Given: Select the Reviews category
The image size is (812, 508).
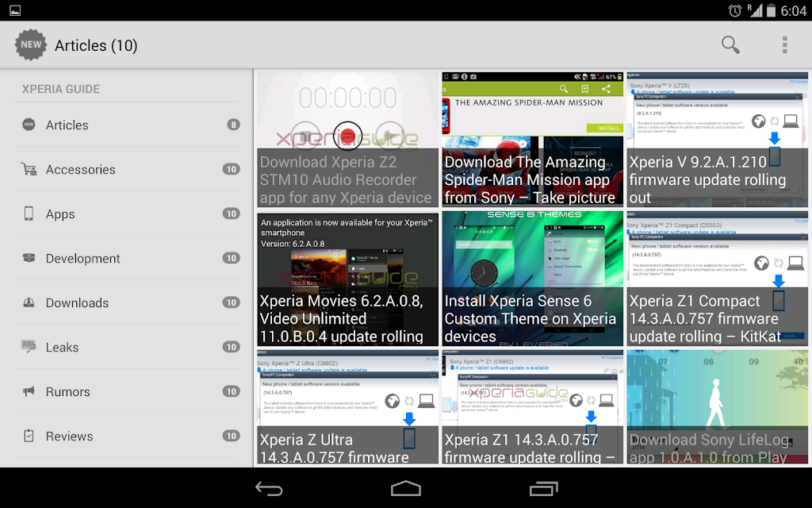Looking at the screenshot, I should 128,436.
